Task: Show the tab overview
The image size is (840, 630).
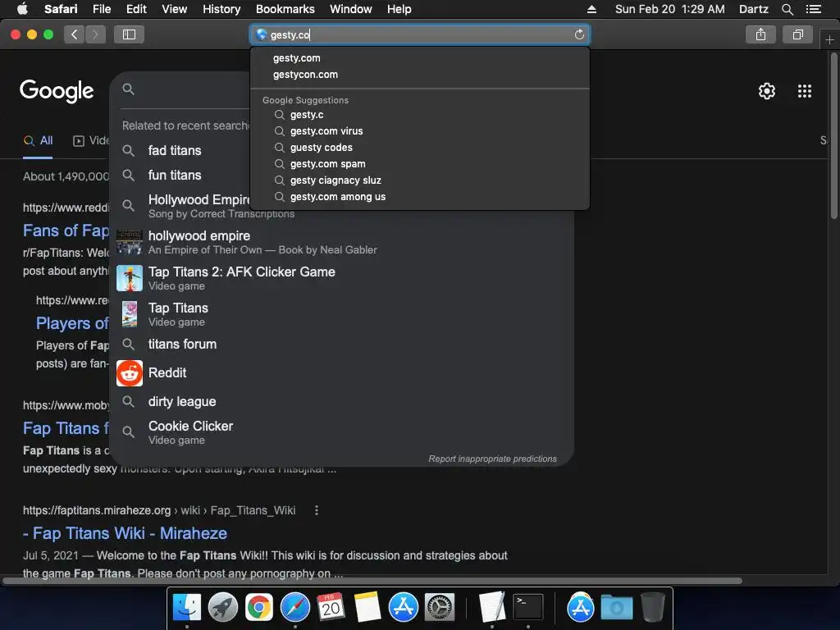Action: click(797, 34)
